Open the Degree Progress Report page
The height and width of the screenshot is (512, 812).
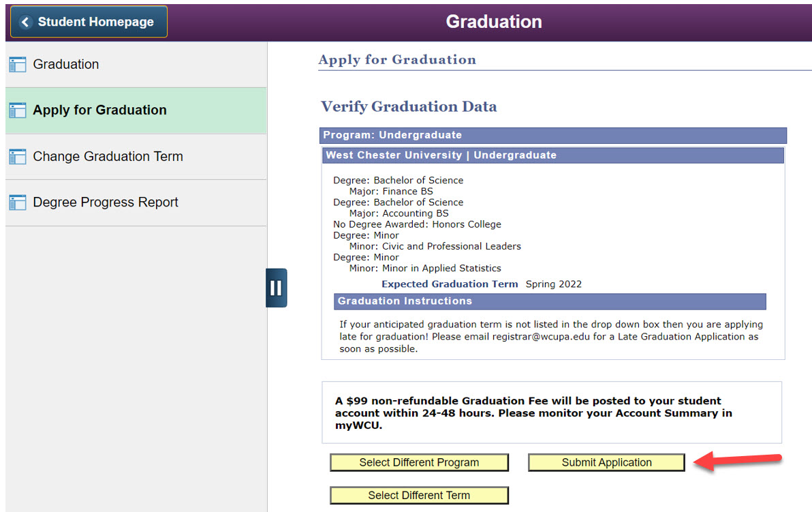(106, 202)
